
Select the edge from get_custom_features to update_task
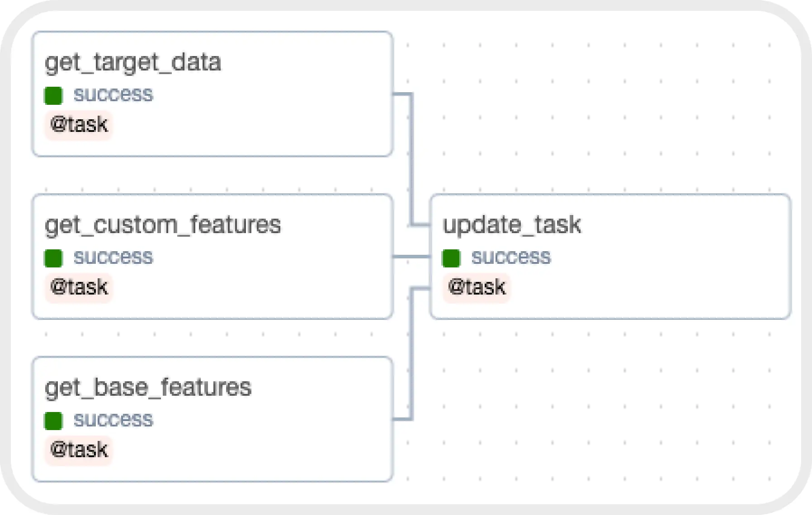pyautogui.click(x=411, y=257)
